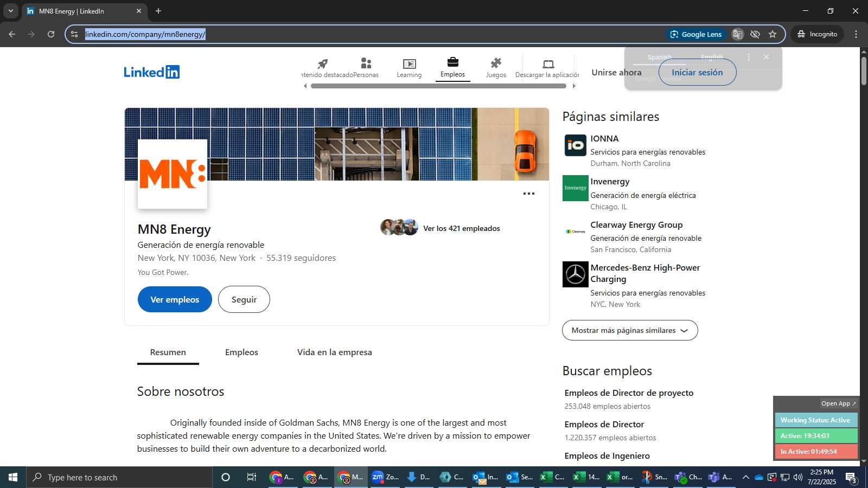Open IONNA similar page
Image resolution: width=868 pixels, height=488 pixels.
click(604, 139)
